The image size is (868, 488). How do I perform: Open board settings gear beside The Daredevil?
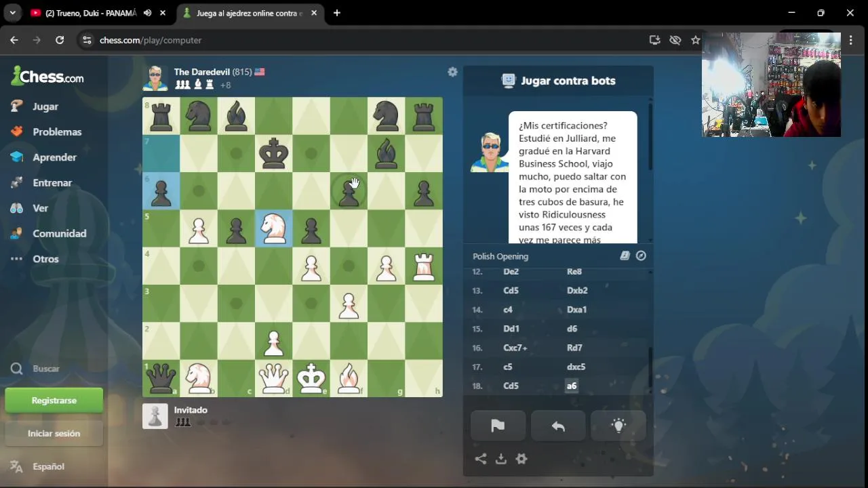pos(452,72)
